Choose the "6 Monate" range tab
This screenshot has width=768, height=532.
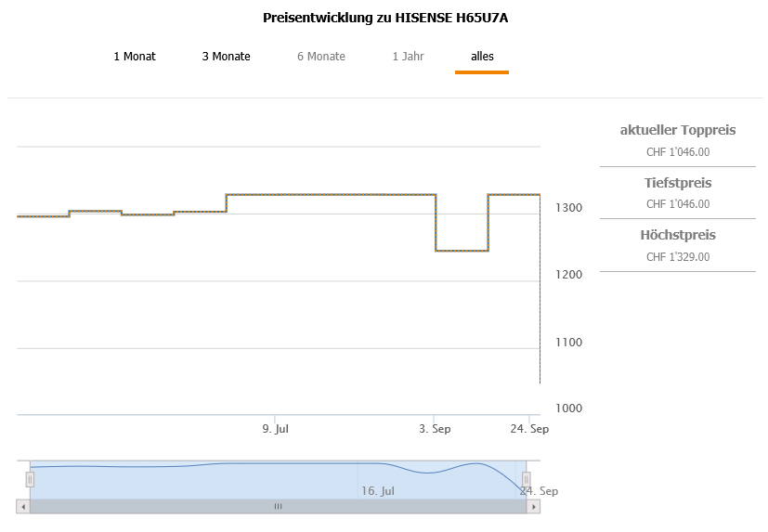coord(321,57)
